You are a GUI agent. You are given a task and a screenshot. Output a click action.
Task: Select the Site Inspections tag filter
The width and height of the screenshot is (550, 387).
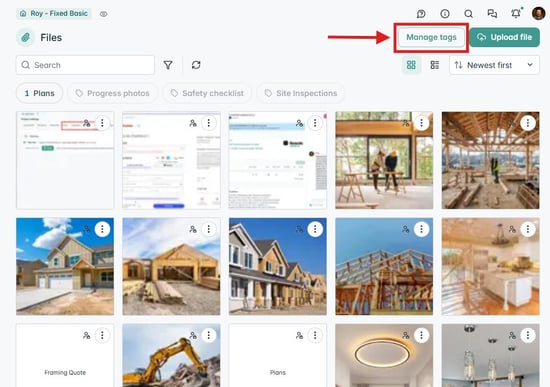[x=301, y=93]
